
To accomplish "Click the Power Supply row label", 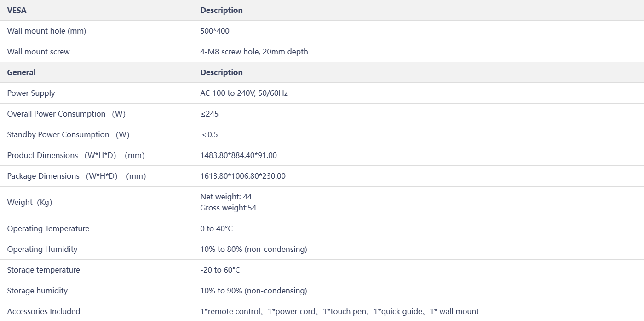I will coord(31,93).
